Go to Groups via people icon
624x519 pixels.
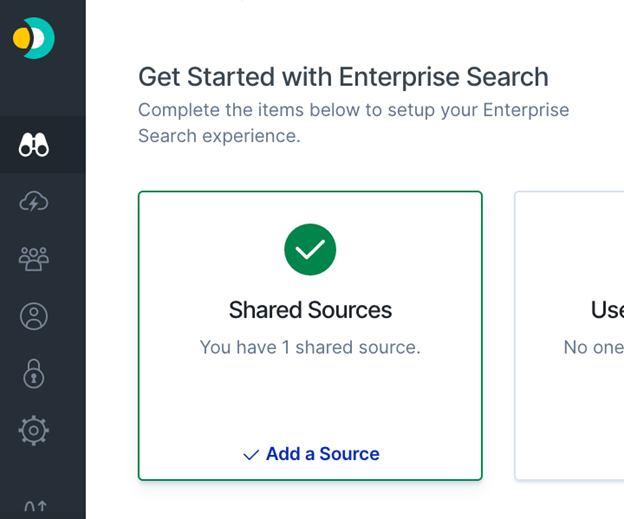(34, 259)
